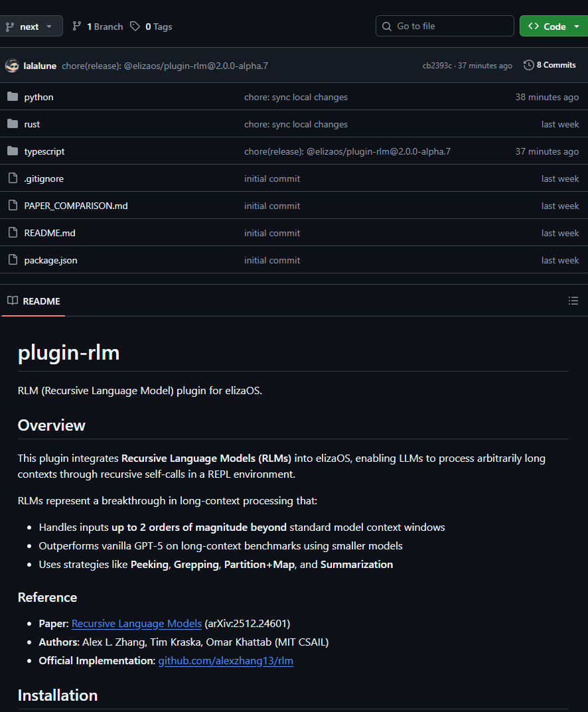Open README.md in file list
This screenshot has width=588, height=712.
(50, 233)
